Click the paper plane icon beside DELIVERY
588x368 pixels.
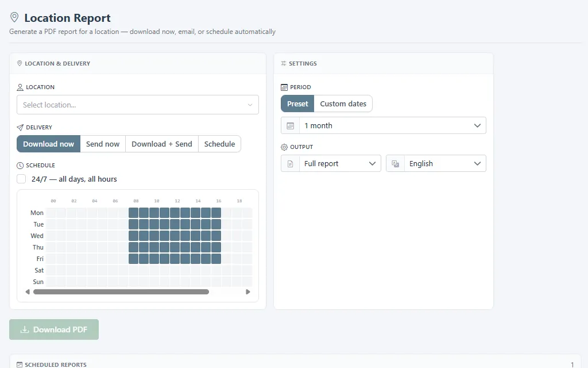point(20,127)
